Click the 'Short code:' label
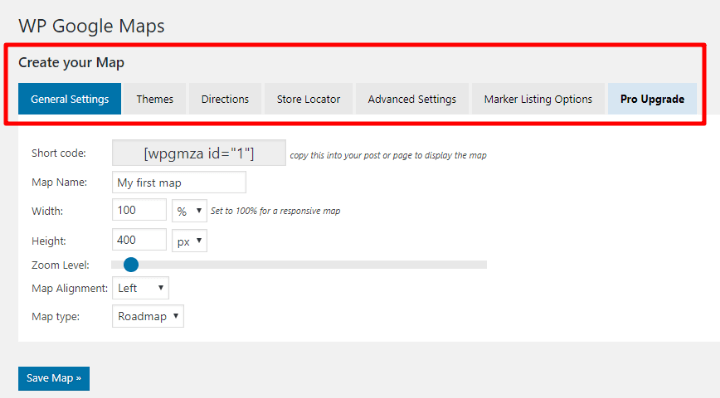 (x=59, y=153)
